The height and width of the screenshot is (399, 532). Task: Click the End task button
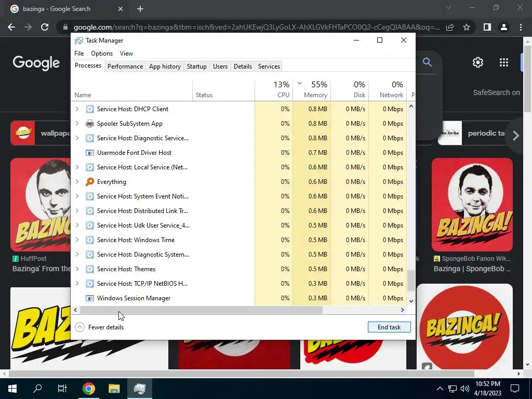point(389,327)
